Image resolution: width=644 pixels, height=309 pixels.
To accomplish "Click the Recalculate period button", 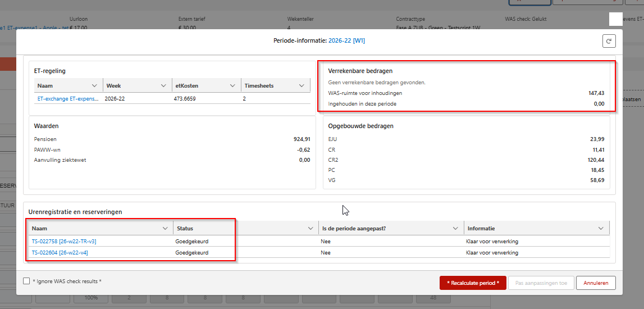I will click(x=473, y=283).
